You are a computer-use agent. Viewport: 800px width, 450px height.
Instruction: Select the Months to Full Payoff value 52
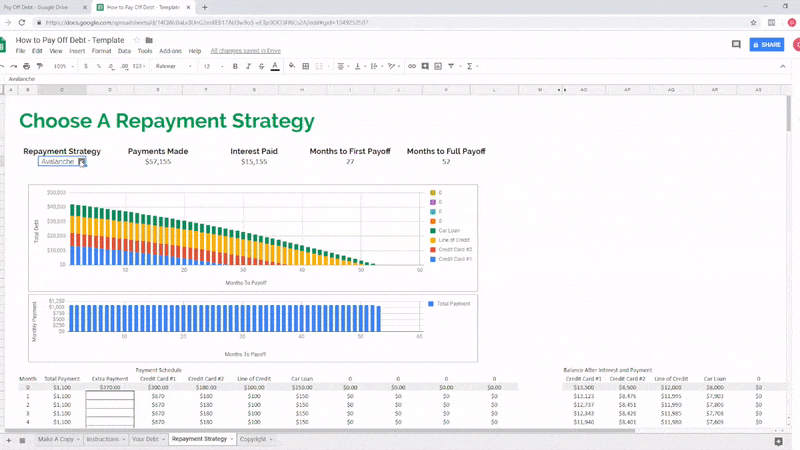pos(446,162)
